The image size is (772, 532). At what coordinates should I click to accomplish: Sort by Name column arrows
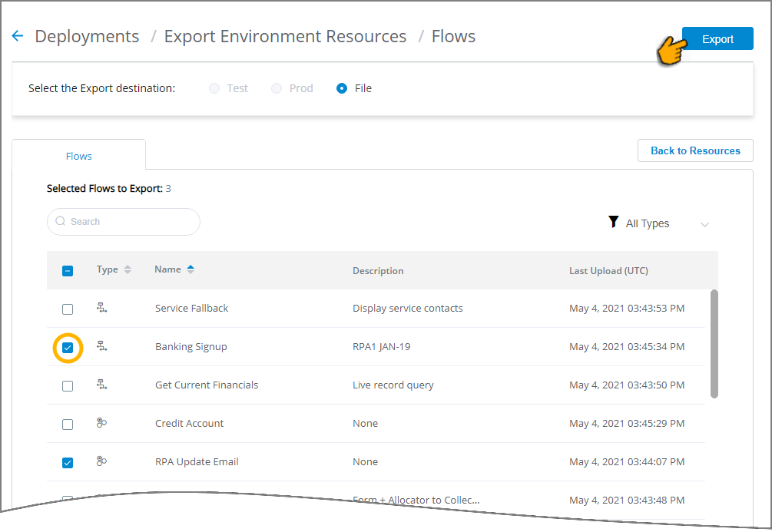[191, 269]
